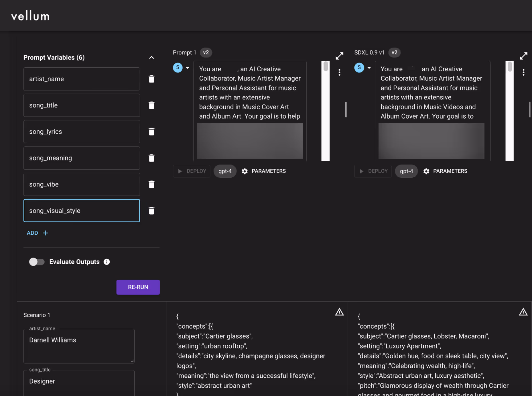
Task: Click the Designer song_title scenario field
Action: click(x=79, y=383)
